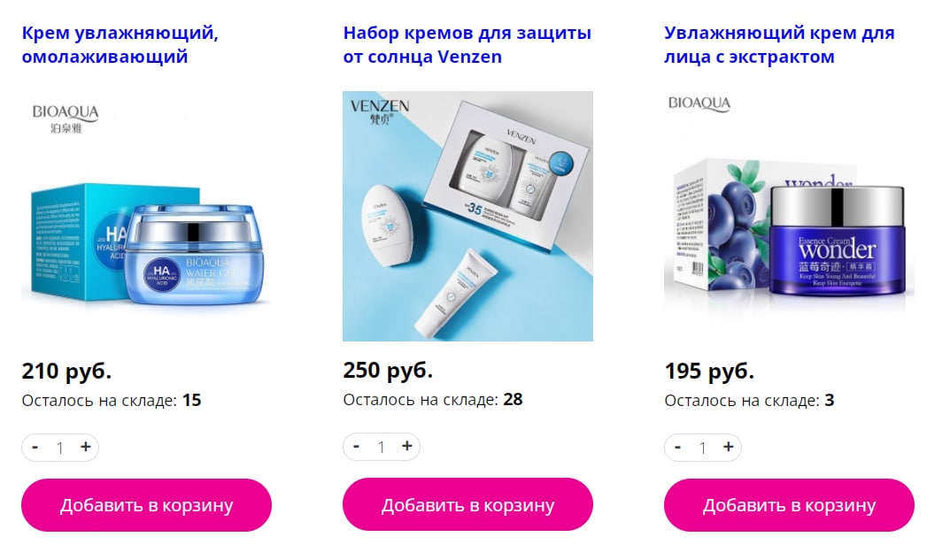Viewport: 950px width, 560px height.
Task: Select the quantity field of the Venzen set
Action: pyautogui.click(x=381, y=448)
